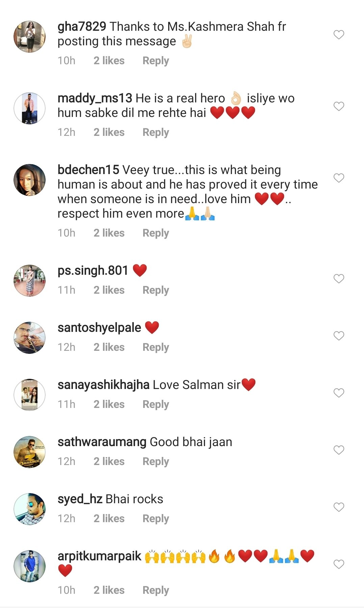Open sathwaraumang's Dabangg profile picture
The width and height of the screenshot is (364, 609).
[30, 452]
